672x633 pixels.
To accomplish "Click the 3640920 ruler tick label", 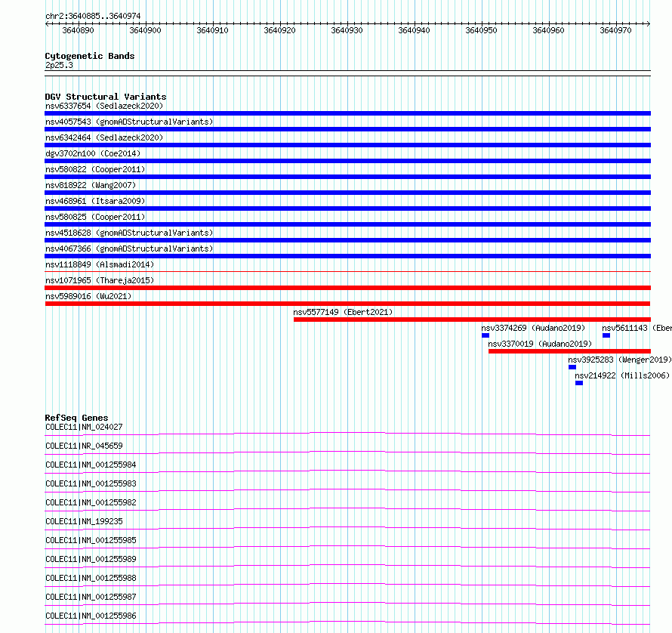I will tap(279, 30).
